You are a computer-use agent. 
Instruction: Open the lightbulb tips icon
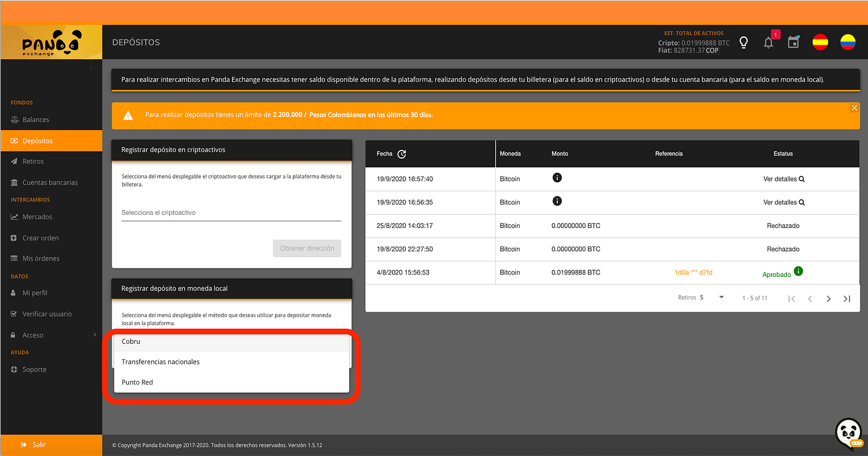[744, 42]
